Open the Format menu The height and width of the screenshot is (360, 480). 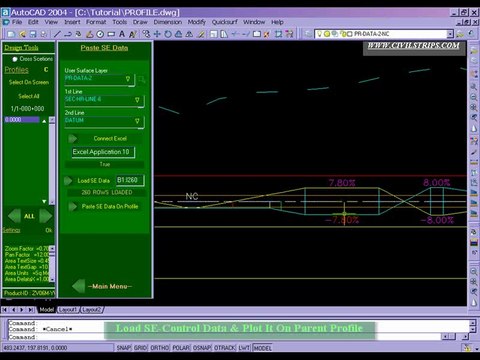click(96, 22)
